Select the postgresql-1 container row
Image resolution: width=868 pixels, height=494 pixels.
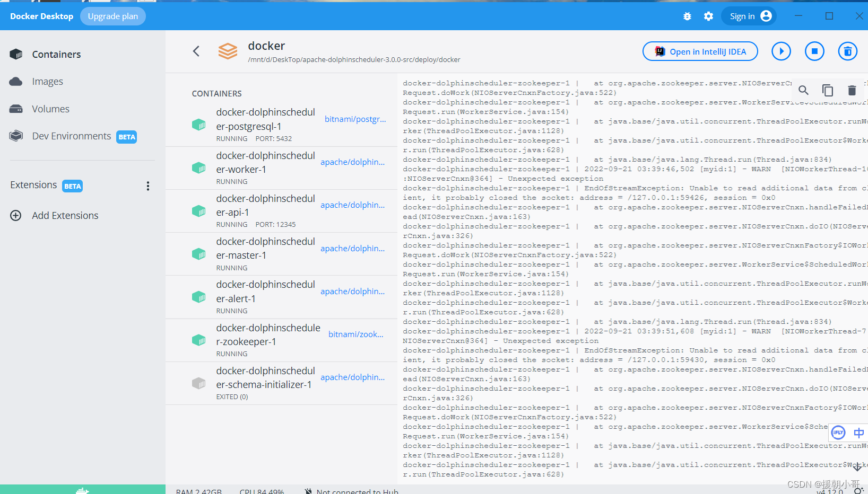[282, 125]
